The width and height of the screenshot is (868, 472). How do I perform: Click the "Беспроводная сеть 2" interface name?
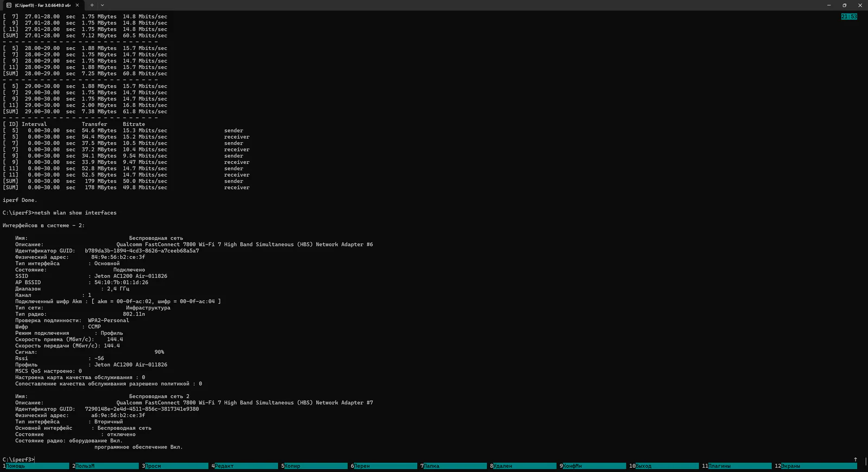(159, 397)
